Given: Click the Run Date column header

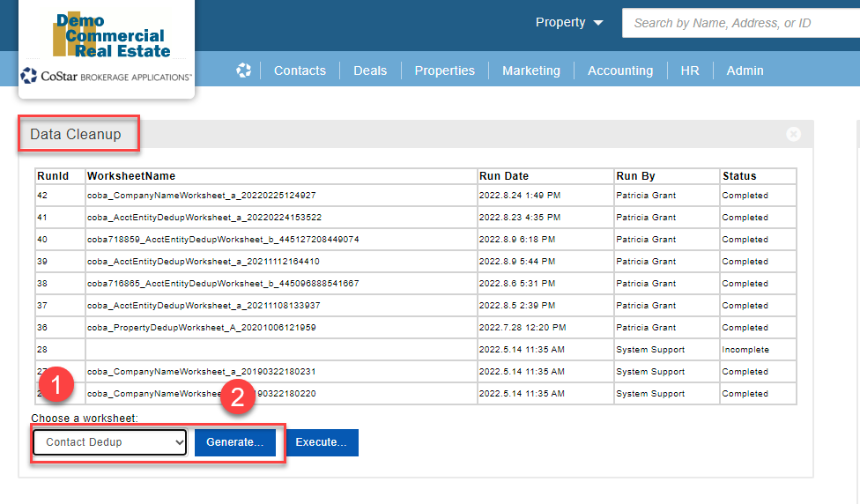Looking at the screenshot, I should [504, 176].
